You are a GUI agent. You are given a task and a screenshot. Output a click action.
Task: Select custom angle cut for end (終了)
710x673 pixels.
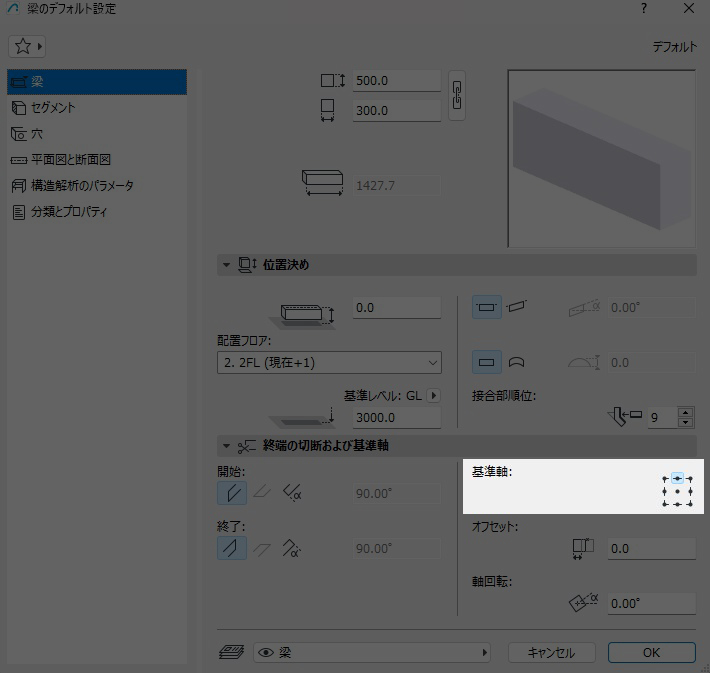tap(292, 548)
